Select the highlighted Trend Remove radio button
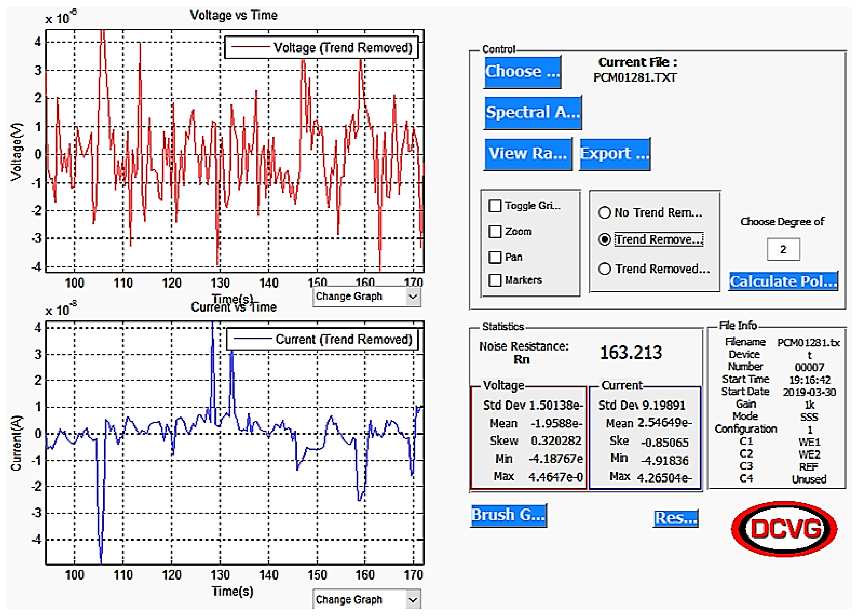 tap(605, 240)
